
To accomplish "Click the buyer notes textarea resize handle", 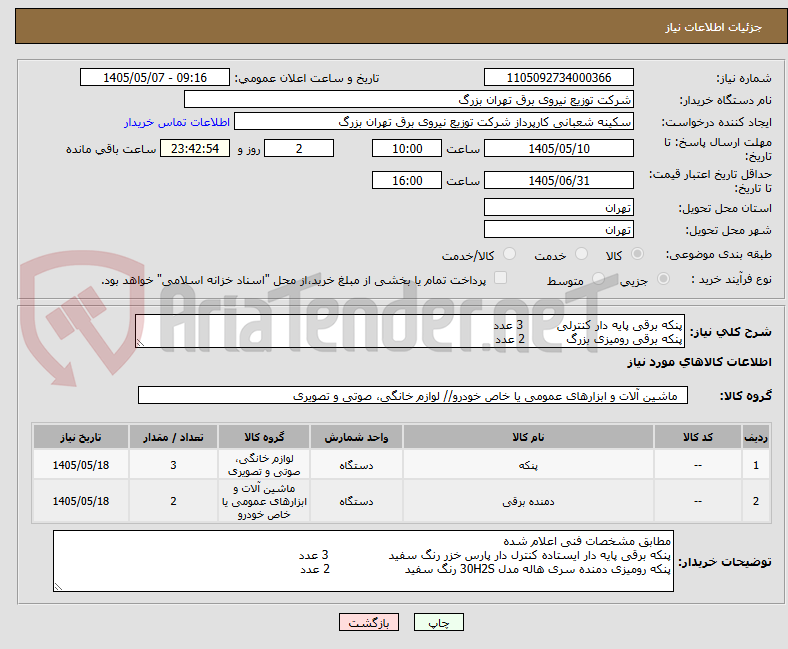I will pyautogui.click(x=58, y=587).
